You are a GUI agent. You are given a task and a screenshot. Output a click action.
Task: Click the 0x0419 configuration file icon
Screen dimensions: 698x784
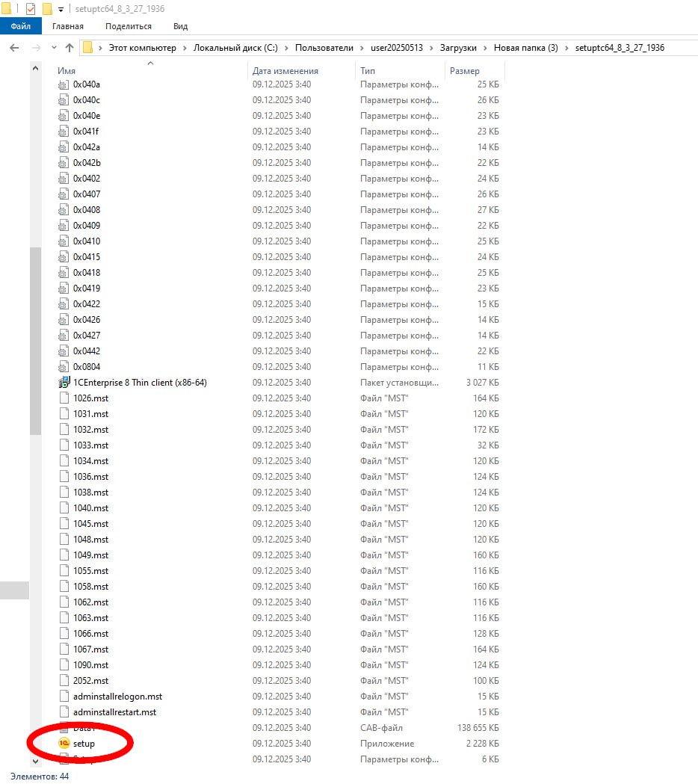tap(64, 288)
